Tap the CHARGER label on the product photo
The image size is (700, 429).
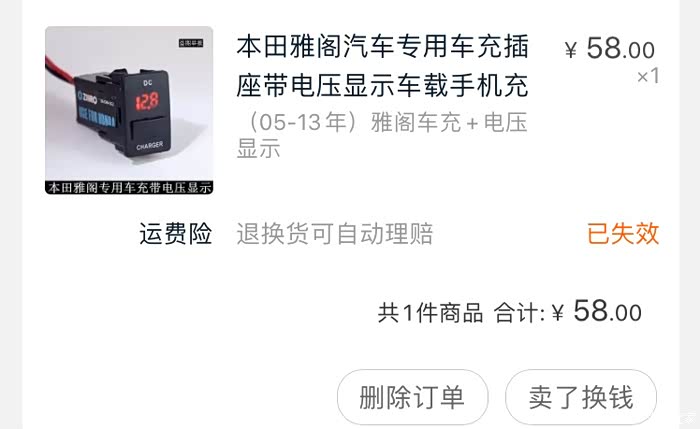pos(150,146)
